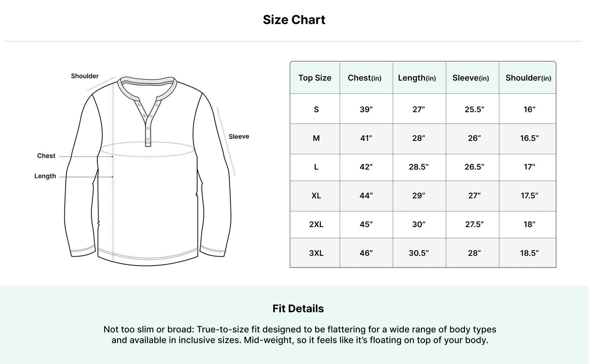The height and width of the screenshot is (364, 589).
Task: Select the XL size row label
Action: point(316,195)
